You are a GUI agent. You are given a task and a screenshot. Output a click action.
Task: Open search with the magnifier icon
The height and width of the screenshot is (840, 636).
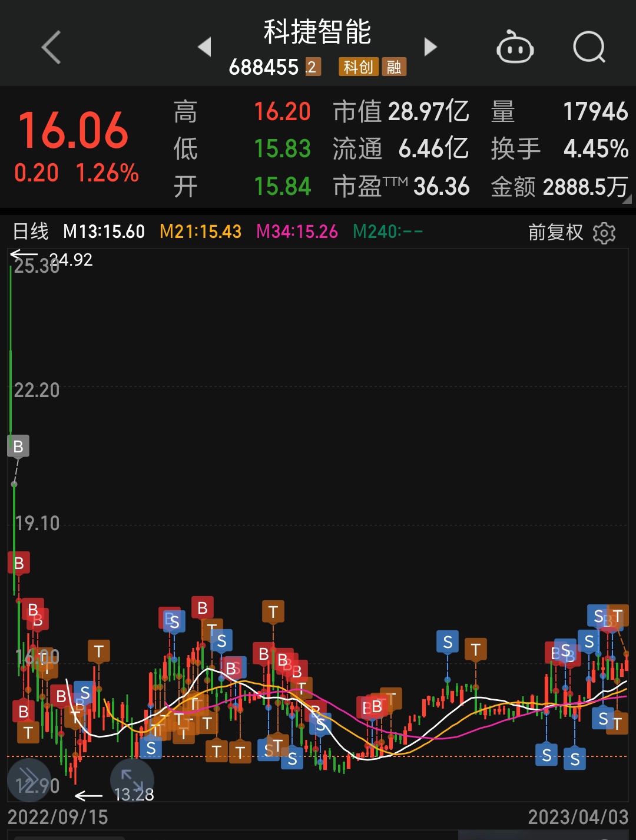tap(589, 47)
